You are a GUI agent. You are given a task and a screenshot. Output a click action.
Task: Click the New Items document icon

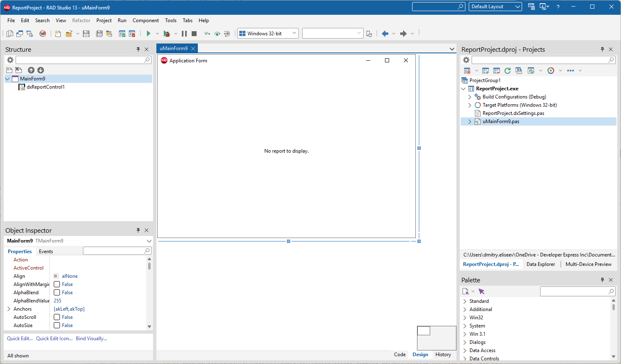tap(58, 34)
